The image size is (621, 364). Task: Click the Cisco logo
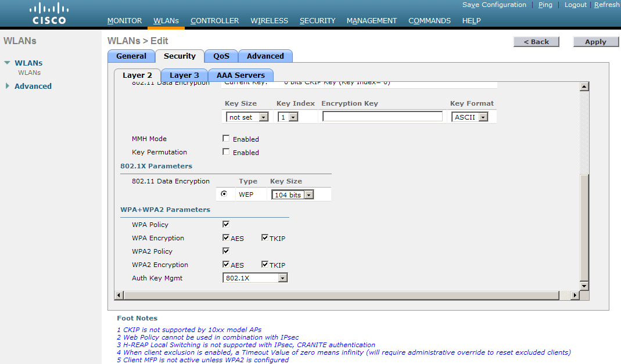tap(49, 13)
